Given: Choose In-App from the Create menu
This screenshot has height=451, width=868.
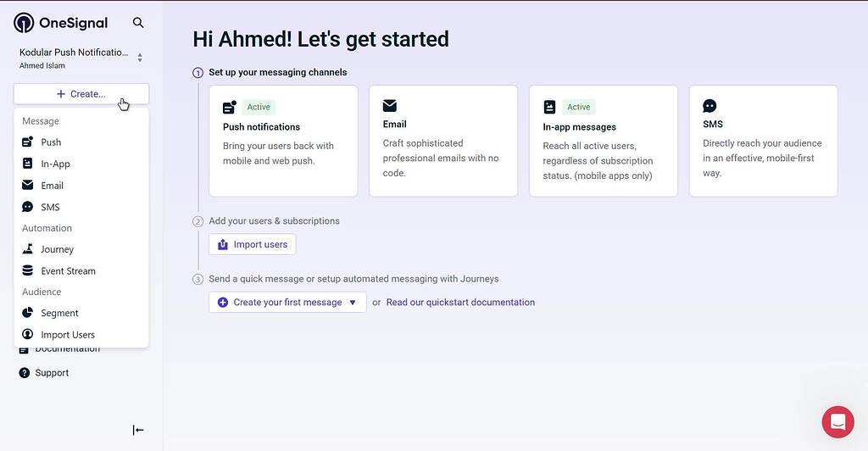Looking at the screenshot, I should tap(55, 164).
